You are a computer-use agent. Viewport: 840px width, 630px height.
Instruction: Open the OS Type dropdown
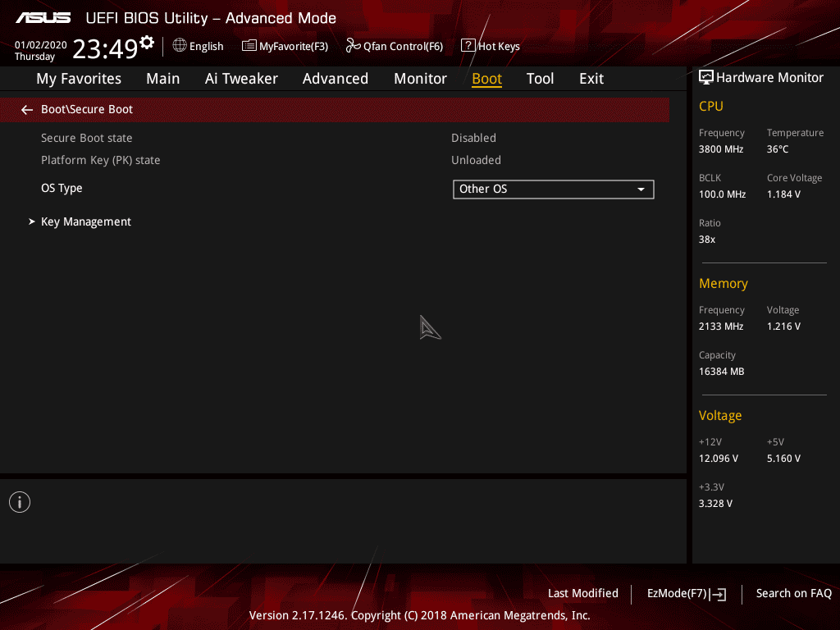[x=554, y=189]
